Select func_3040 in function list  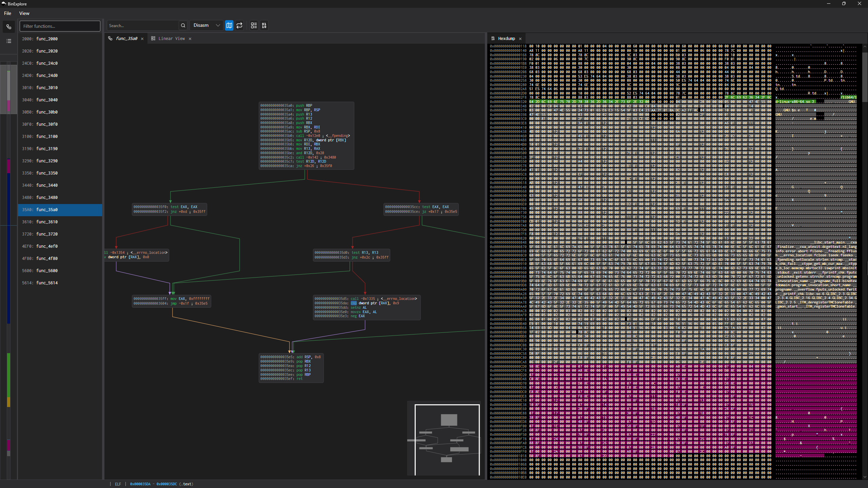60,100
